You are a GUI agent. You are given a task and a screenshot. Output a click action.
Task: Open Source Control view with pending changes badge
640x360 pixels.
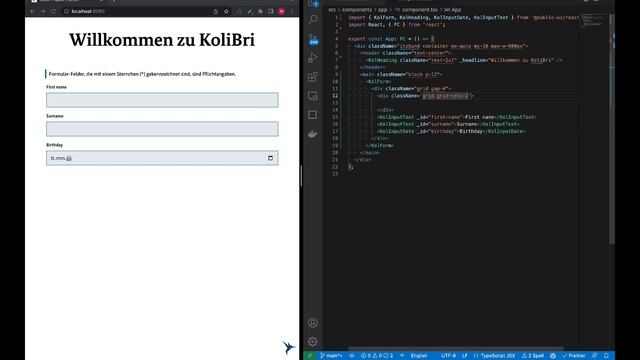pyautogui.click(x=313, y=39)
